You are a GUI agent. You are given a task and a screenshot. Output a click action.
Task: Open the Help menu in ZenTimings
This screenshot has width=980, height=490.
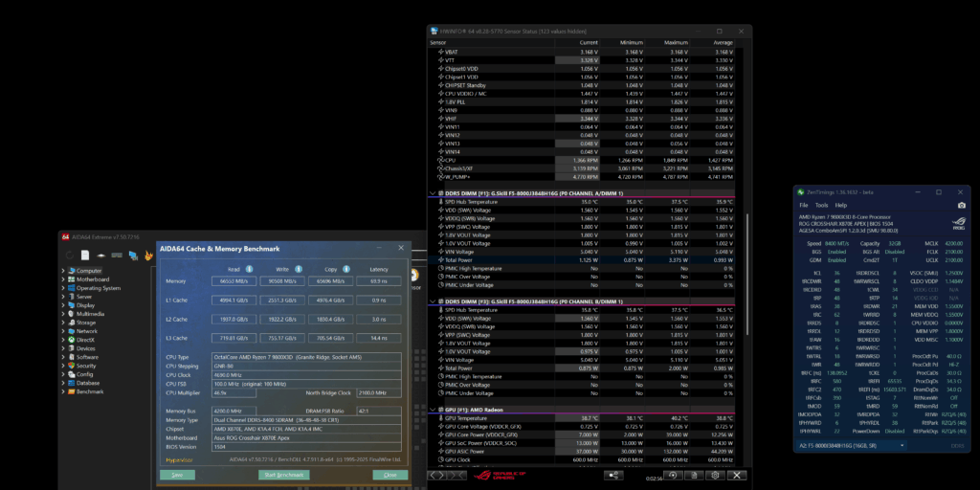(841, 205)
